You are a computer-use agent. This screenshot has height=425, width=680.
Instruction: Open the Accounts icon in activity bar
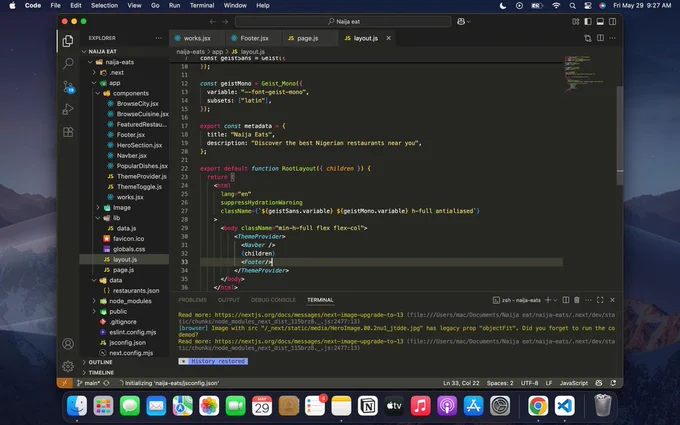coord(68,344)
